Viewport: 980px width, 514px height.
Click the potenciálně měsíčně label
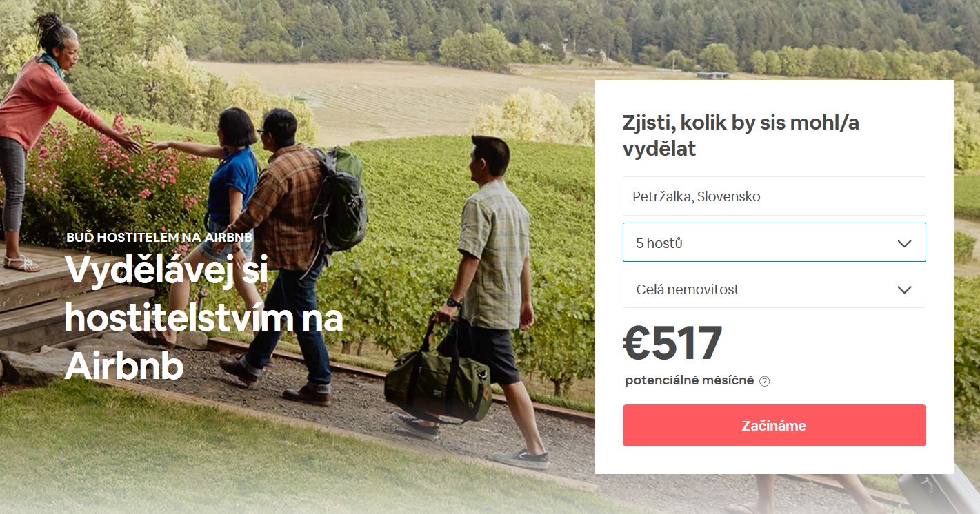[690, 380]
